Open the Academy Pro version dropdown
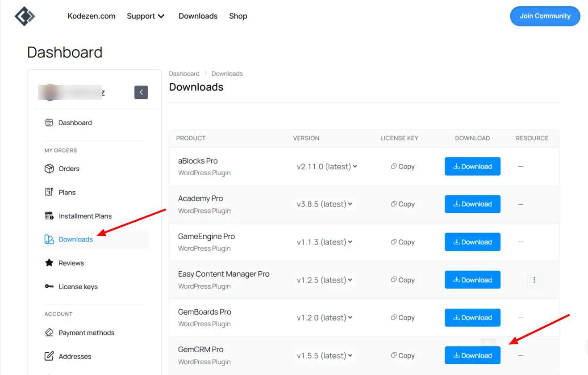This screenshot has width=588, height=375. [x=325, y=204]
